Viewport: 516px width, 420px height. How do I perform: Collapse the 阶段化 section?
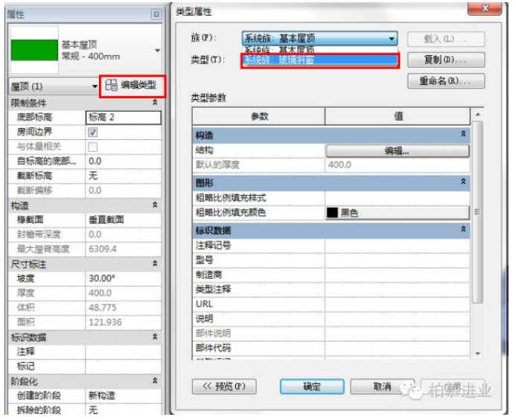(x=155, y=381)
